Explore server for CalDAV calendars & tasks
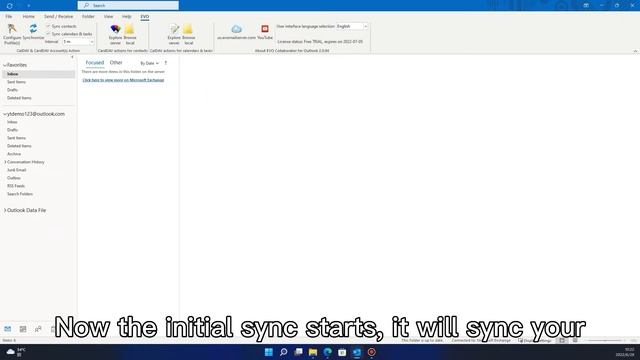Screen dimensions: 640x360 pos(174,34)
